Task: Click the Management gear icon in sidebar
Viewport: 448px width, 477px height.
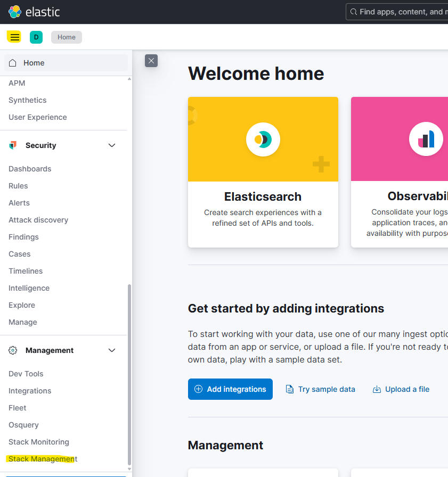Action: (x=13, y=350)
